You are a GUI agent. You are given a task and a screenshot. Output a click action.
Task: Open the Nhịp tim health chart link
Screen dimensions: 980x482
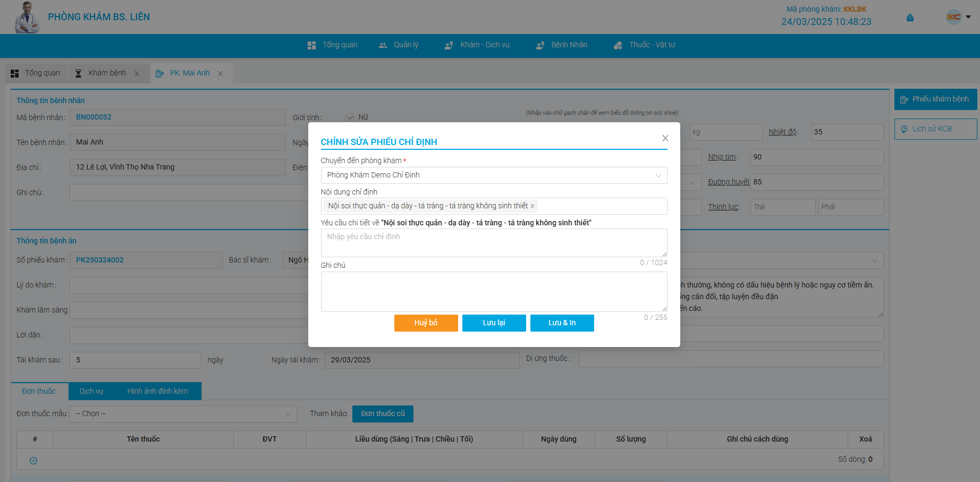tap(722, 157)
